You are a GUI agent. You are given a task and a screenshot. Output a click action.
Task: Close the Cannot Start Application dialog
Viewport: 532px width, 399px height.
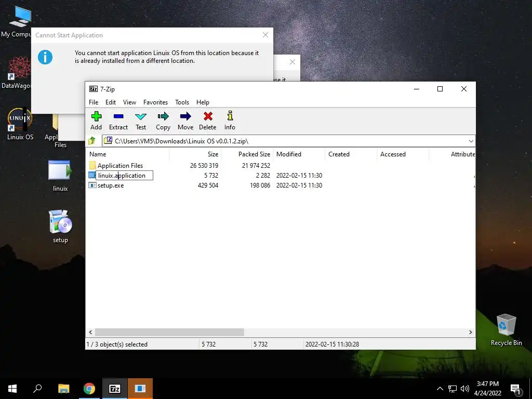265,35
